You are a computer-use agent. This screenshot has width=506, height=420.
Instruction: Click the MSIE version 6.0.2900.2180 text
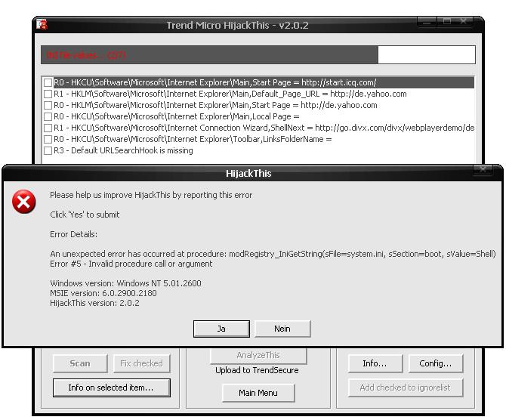[103, 293]
